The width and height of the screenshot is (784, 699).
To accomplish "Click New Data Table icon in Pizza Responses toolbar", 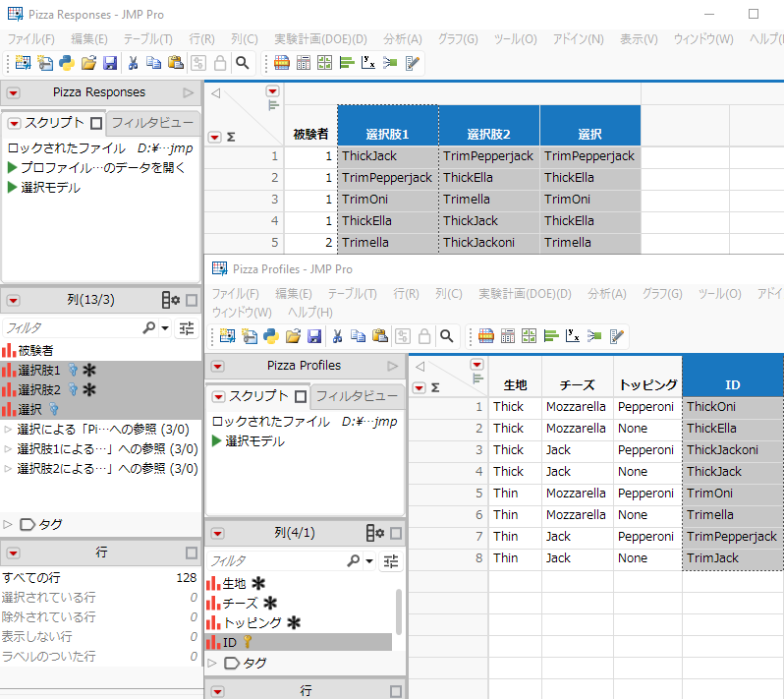I will click(23, 63).
